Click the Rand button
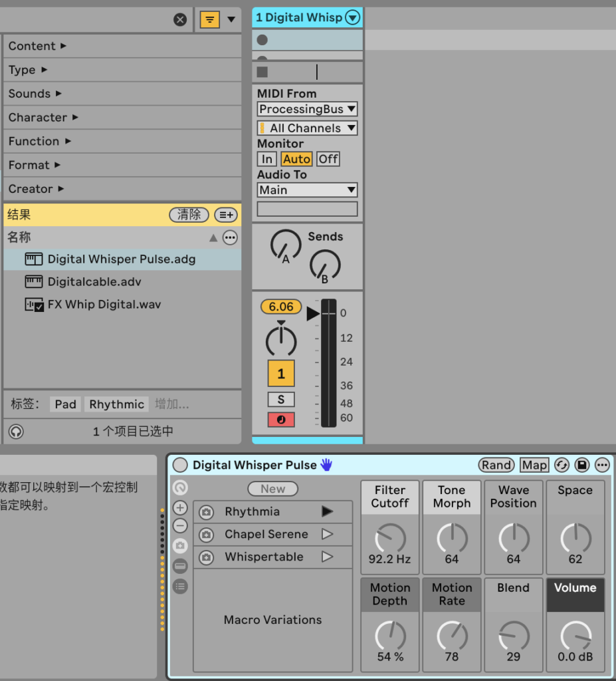This screenshot has width=616, height=681. tap(496, 465)
